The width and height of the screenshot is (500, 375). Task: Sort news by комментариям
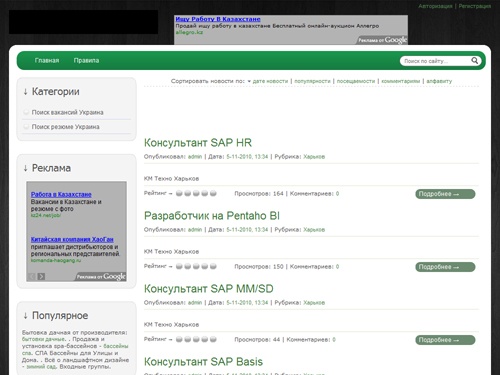(401, 81)
